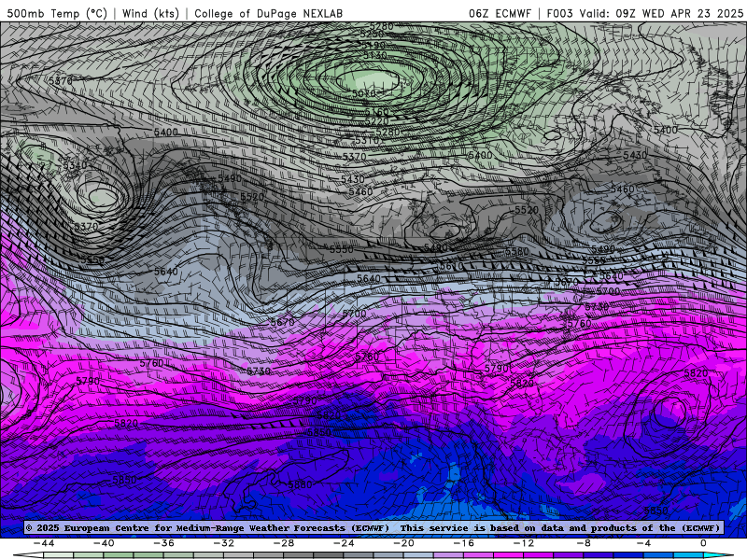Click the 5610 height contour label
This screenshot has width=747, height=560.
pyautogui.click(x=451, y=266)
